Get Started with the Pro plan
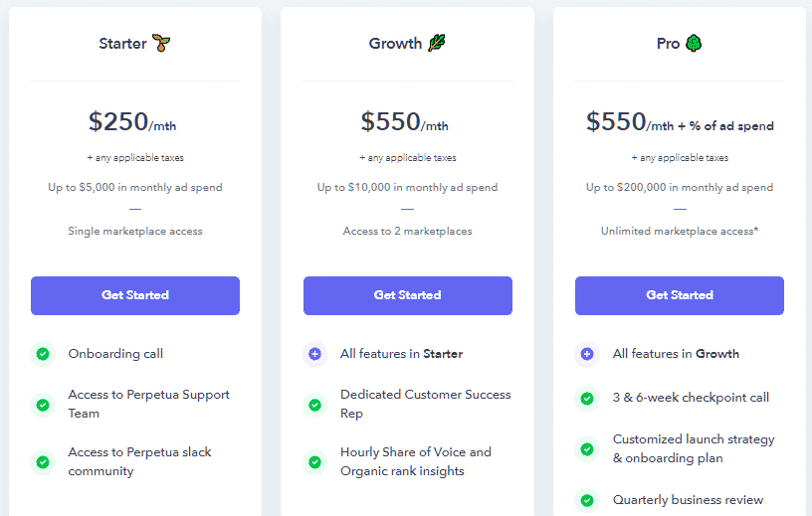 click(680, 295)
